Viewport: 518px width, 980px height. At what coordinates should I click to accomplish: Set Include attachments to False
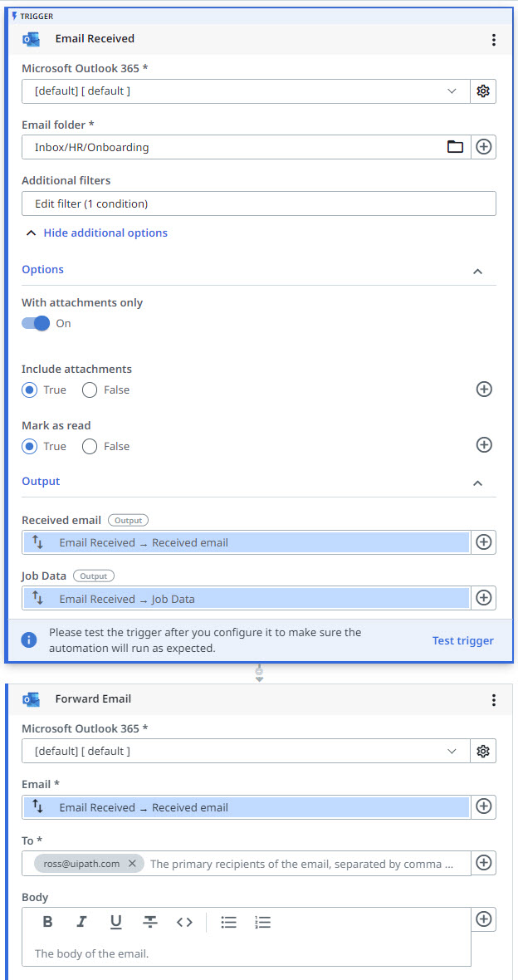coord(90,390)
